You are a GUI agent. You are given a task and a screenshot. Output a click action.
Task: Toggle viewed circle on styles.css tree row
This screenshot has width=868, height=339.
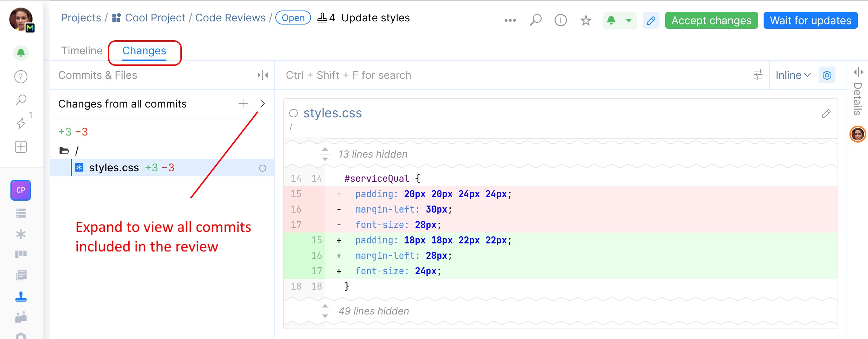coord(263,168)
